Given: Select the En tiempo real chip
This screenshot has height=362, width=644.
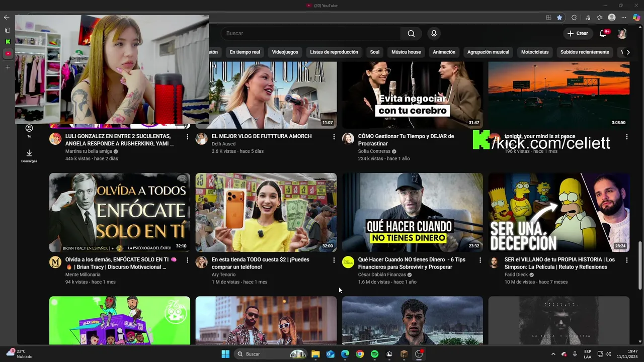Looking at the screenshot, I should point(245,52).
